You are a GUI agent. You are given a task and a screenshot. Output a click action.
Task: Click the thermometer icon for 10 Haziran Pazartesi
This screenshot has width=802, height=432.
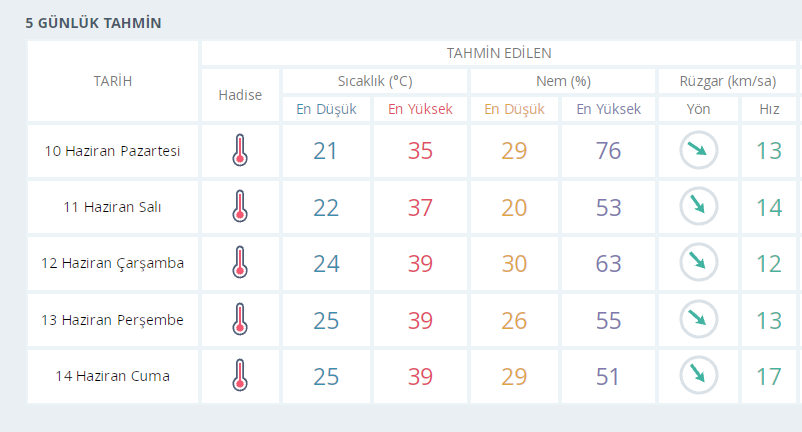(x=239, y=151)
